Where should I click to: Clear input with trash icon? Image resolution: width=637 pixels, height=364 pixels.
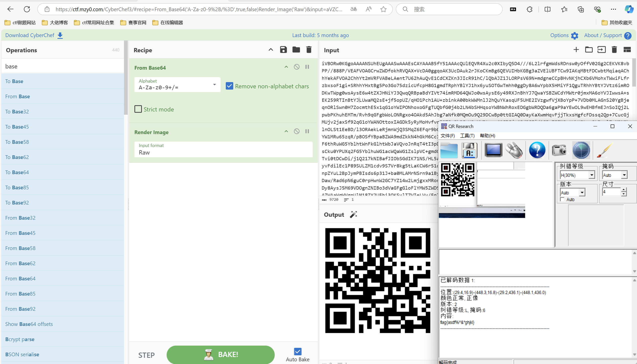point(614,50)
